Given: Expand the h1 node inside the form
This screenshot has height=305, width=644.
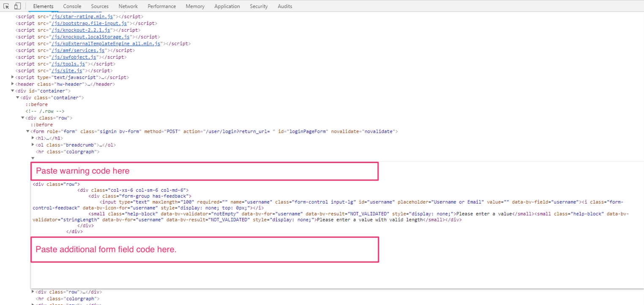Looking at the screenshot, I should point(33,138).
